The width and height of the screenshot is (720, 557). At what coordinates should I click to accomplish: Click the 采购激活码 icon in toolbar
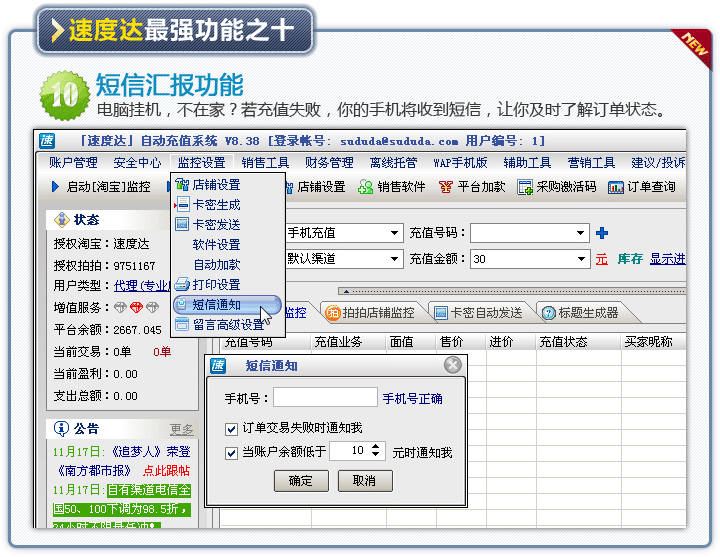(525, 187)
